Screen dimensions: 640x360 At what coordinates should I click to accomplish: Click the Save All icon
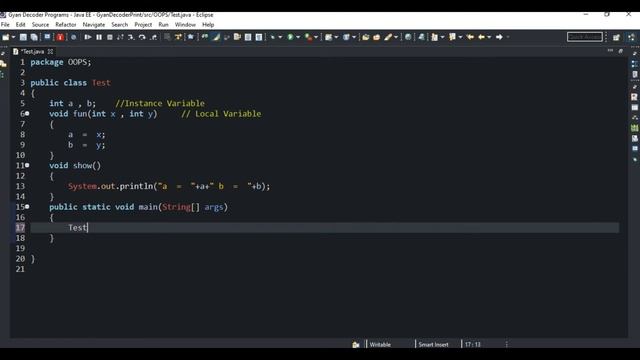34,37
